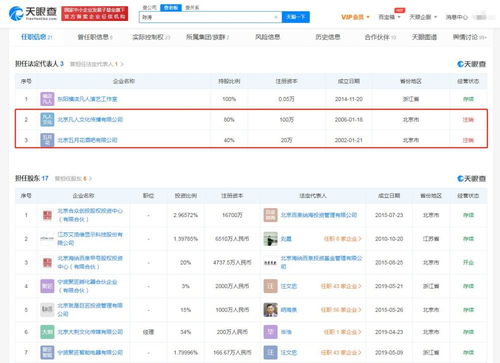The height and width of the screenshot is (363, 500).
Task: Open company logo for 1.39785% investment row
Action: tap(47, 239)
